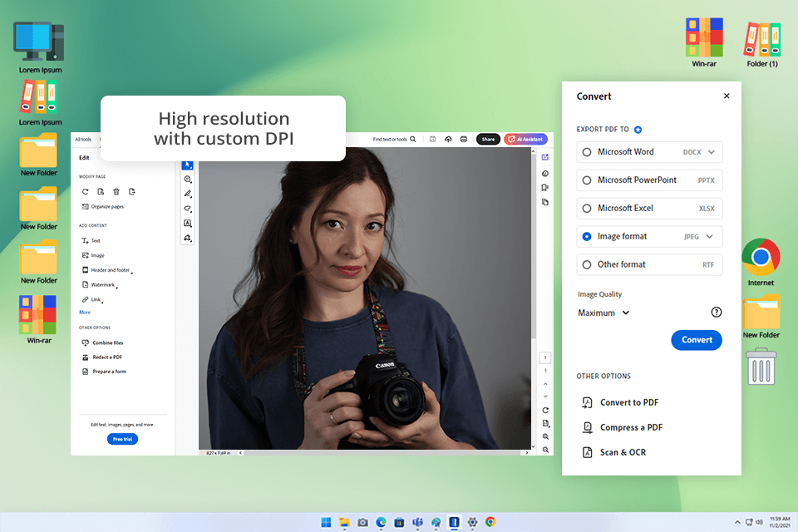Click Organize pages in Edit panel
798x532 pixels.
point(106,206)
